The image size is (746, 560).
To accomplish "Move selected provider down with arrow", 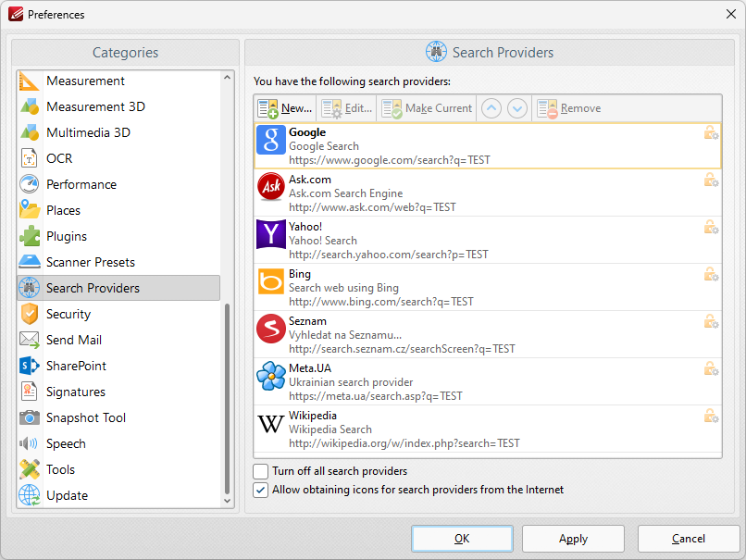I will (517, 108).
